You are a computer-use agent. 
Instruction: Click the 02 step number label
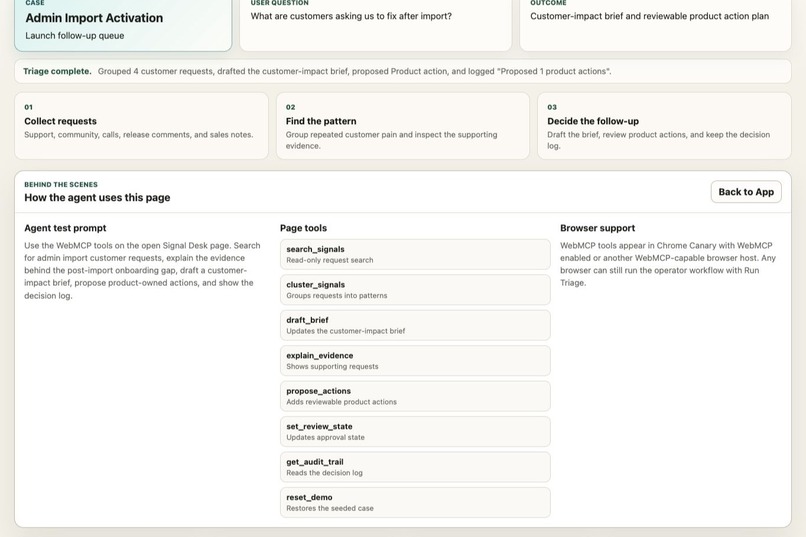(x=290, y=107)
